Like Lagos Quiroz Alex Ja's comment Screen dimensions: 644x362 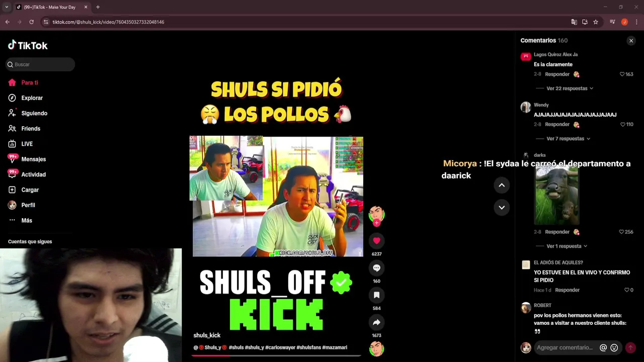coord(622,74)
